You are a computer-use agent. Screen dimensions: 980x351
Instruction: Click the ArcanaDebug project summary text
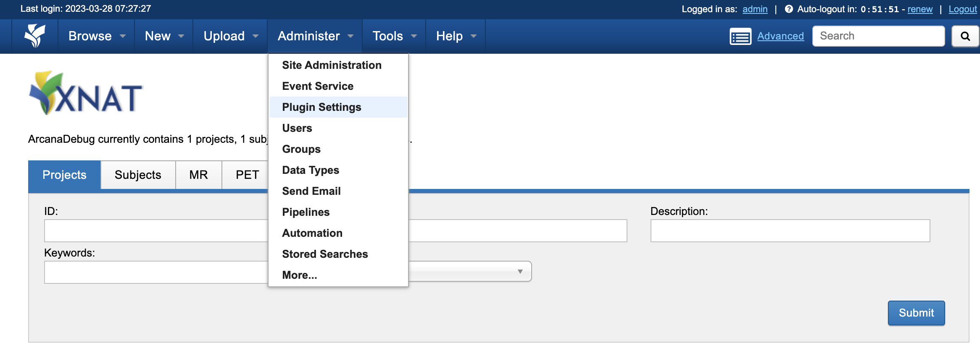point(148,139)
